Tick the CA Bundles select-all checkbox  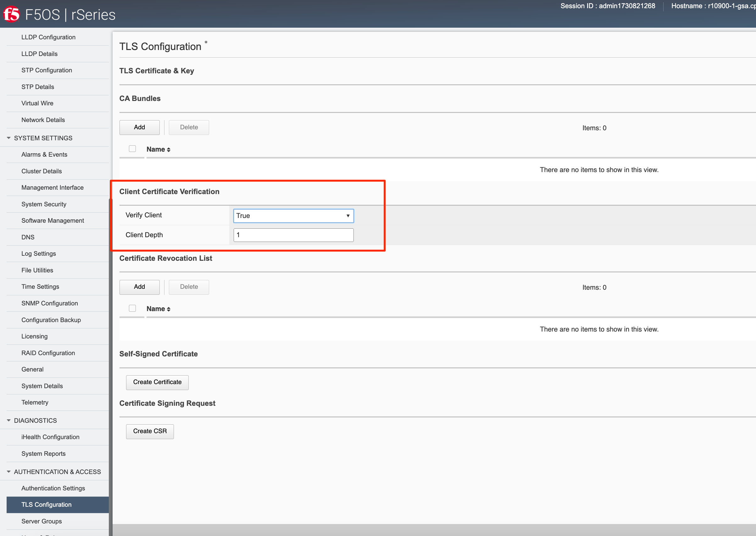point(132,149)
